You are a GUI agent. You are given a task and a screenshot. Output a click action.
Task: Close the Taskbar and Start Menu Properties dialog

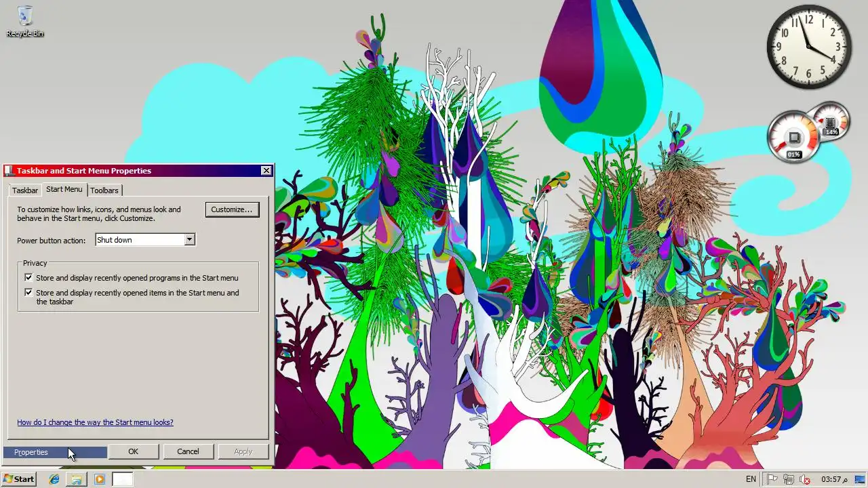(266, 171)
